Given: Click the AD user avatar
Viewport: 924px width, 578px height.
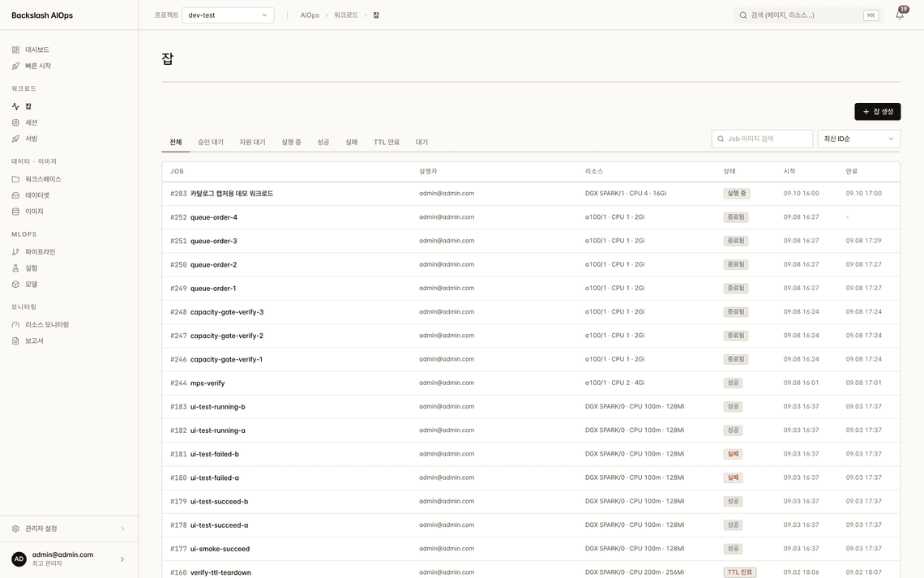Looking at the screenshot, I should pyautogui.click(x=19, y=559).
